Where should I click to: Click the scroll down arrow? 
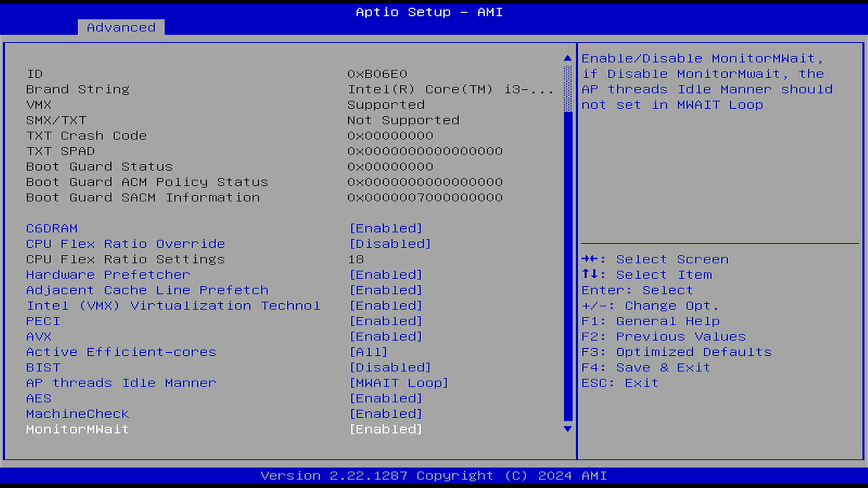pyautogui.click(x=567, y=429)
